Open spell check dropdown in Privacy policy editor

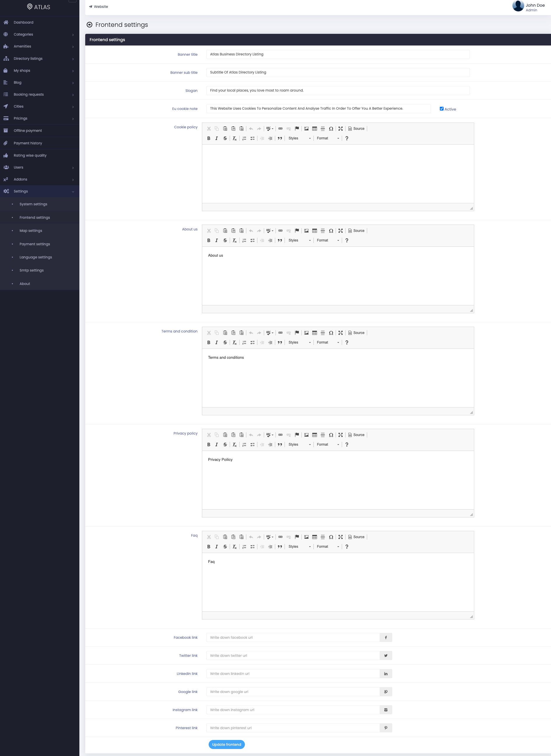pos(270,435)
